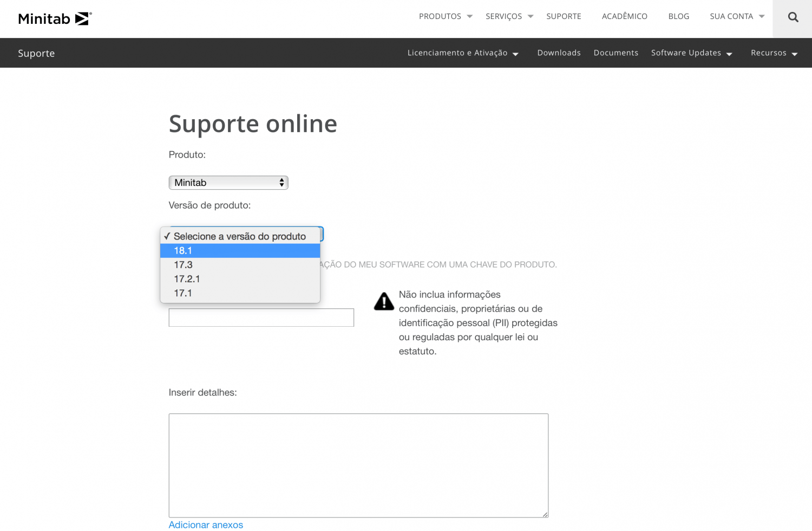Click the 'Inserir detalhes:' label
812x531 pixels.
pyautogui.click(x=202, y=392)
